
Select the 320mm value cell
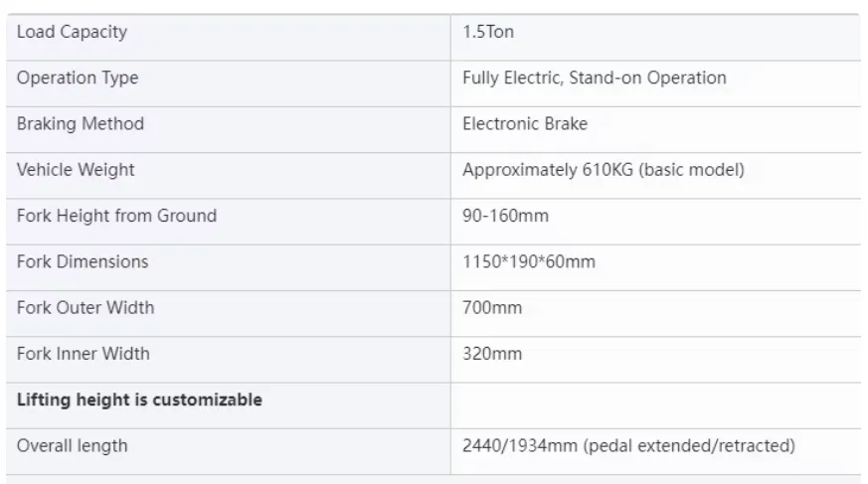tap(656, 360)
